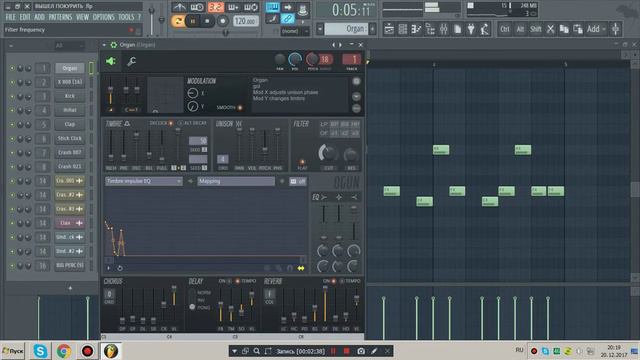The image size is (640, 360).
Task: Pause playback in the transport
Action: coord(193,21)
